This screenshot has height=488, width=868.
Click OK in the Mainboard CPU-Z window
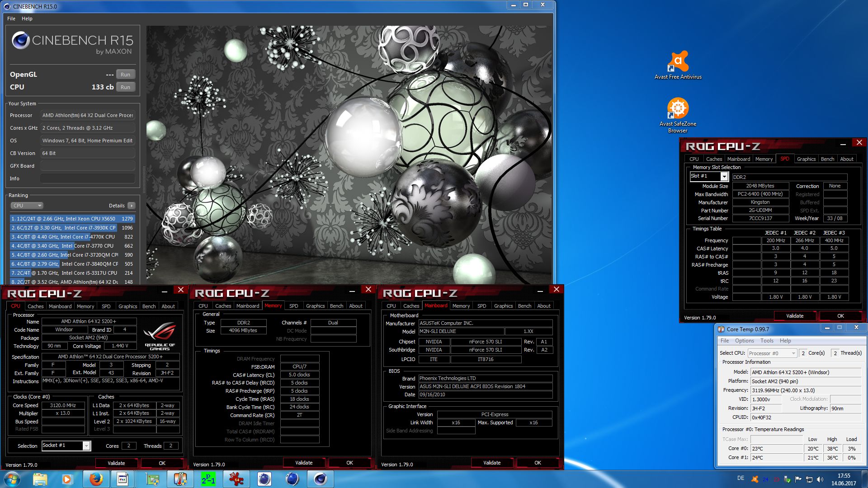click(x=538, y=463)
